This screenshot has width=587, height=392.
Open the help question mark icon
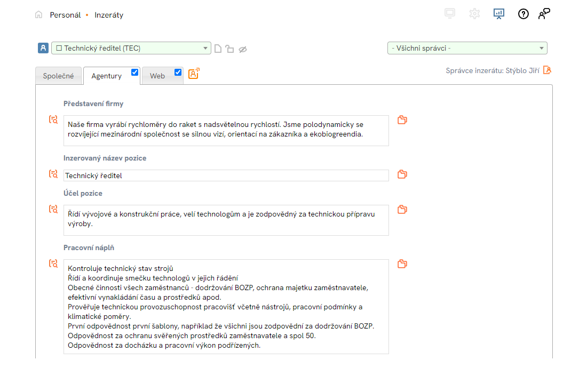pos(523,14)
